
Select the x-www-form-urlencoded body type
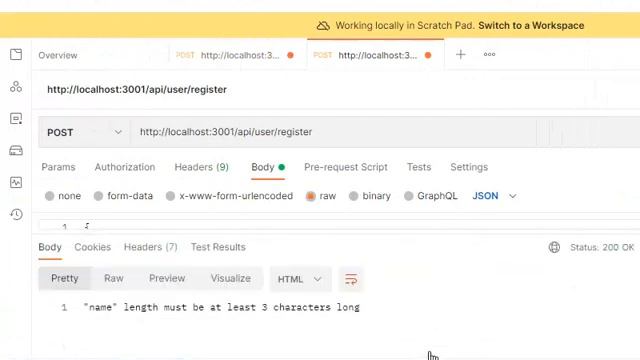click(229, 196)
